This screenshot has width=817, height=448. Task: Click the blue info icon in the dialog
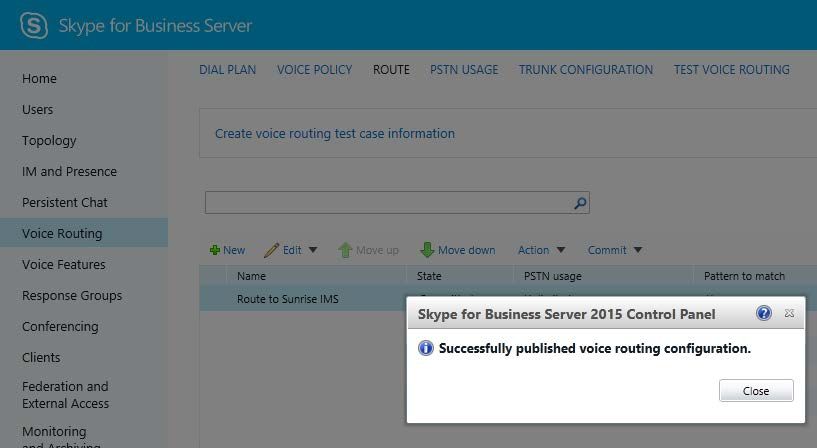click(426, 348)
